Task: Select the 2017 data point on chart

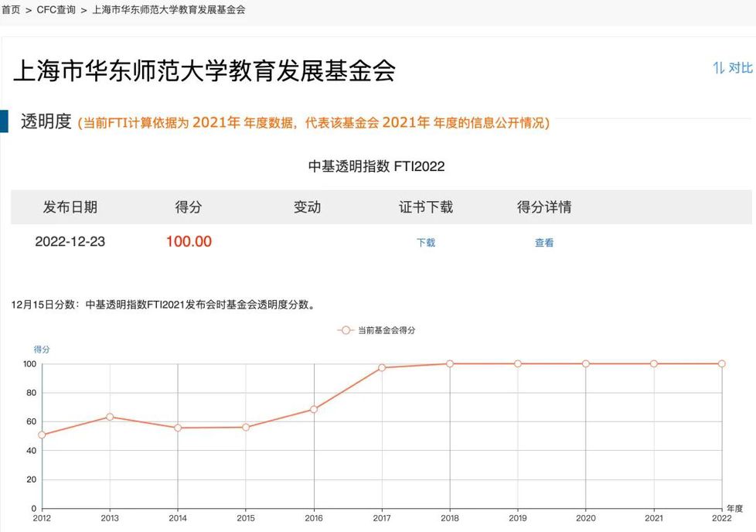Action: (x=382, y=367)
